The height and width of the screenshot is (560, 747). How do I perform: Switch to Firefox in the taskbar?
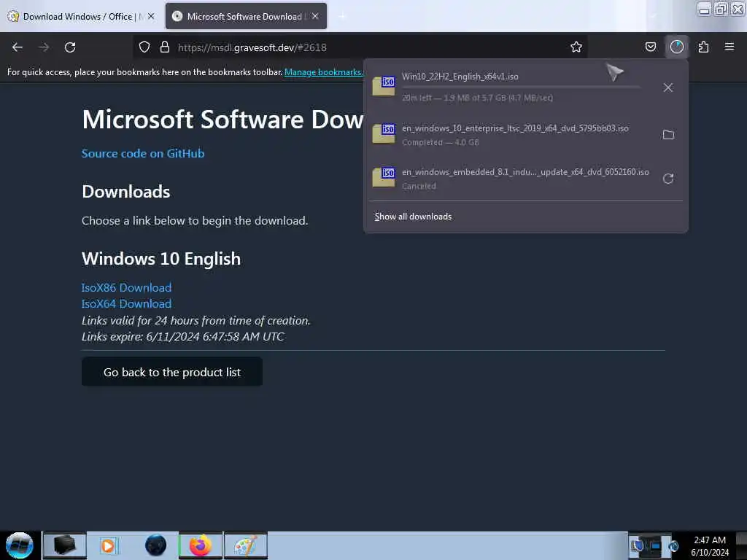pyautogui.click(x=201, y=545)
